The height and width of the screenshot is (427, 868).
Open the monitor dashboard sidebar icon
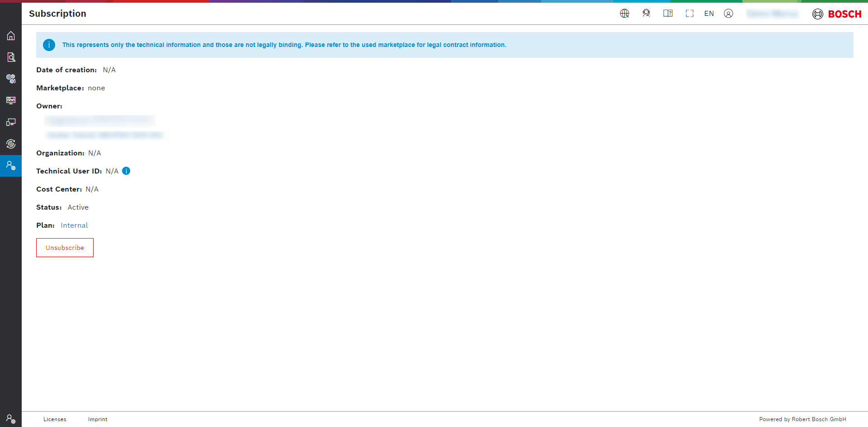pyautogui.click(x=11, y=100)
